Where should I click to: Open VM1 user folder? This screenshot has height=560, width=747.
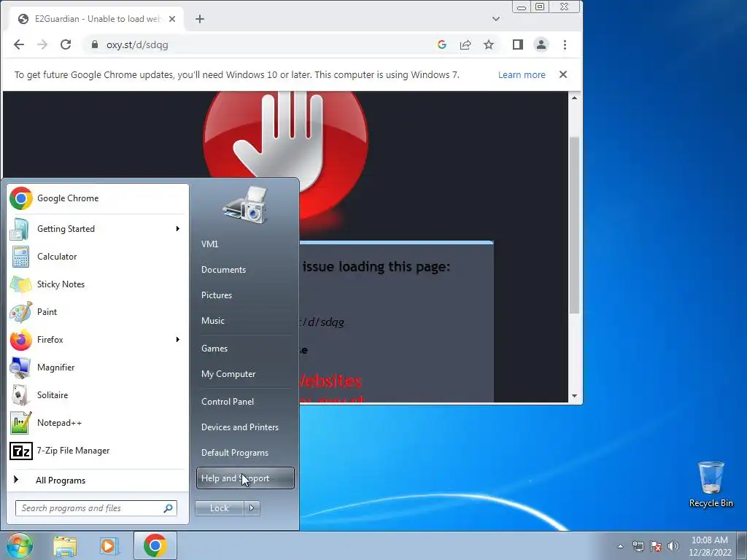245,244
